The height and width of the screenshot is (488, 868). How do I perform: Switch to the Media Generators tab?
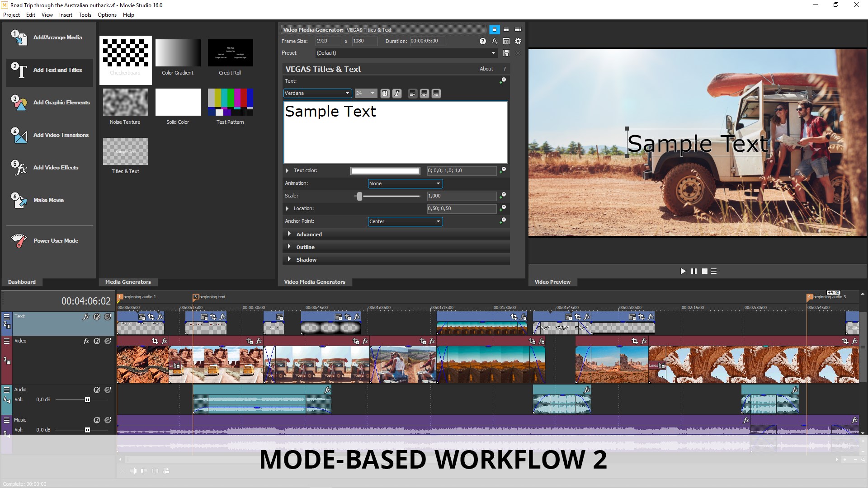tap(128, 282)
